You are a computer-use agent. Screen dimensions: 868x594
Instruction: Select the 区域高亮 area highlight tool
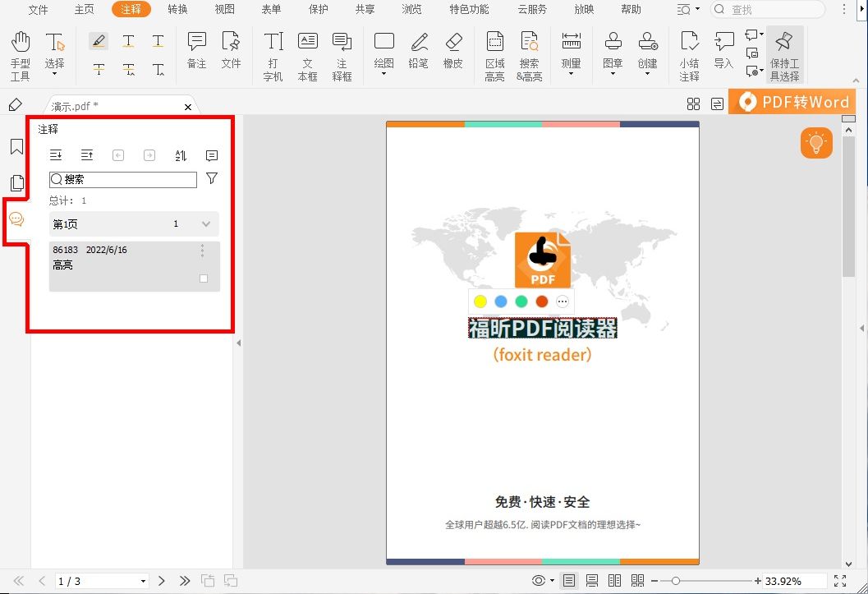click(494, 53)
